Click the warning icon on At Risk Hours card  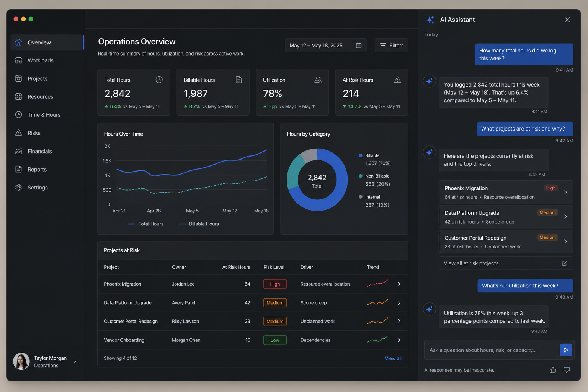tap(397, 80)
